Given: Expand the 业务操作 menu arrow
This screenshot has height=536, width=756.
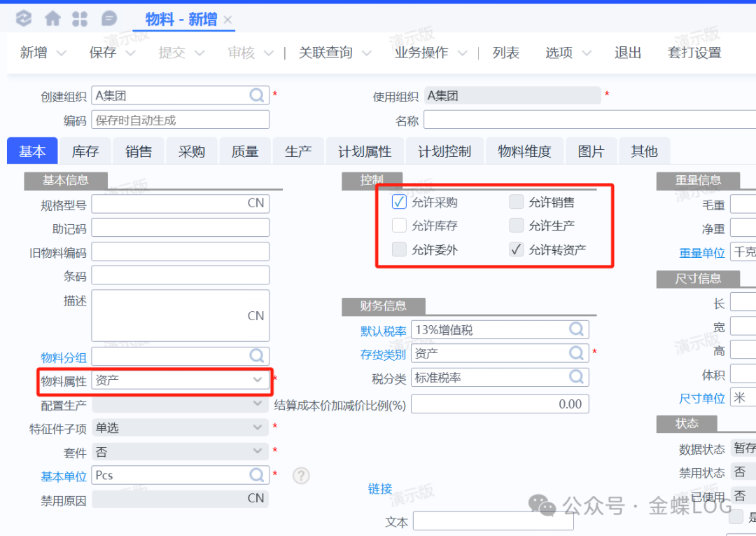Looking at the screenshot, I should click(x=461, y=53).
